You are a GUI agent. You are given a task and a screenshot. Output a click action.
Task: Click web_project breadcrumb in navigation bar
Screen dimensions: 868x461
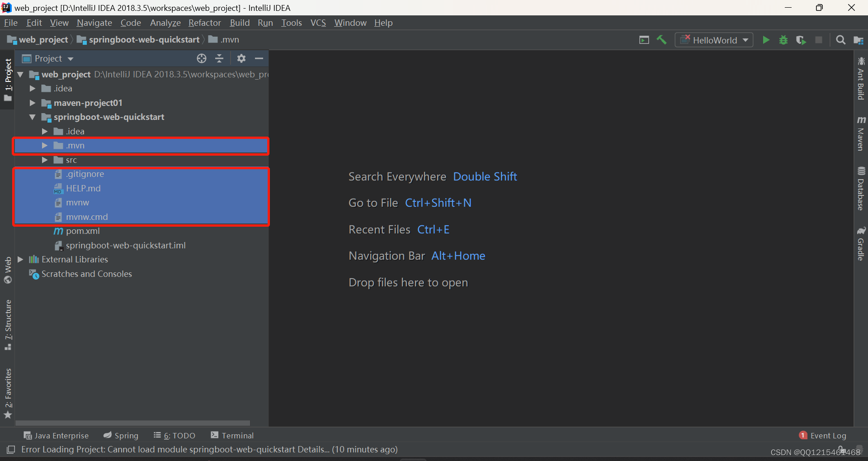click(x=38, y=40)
